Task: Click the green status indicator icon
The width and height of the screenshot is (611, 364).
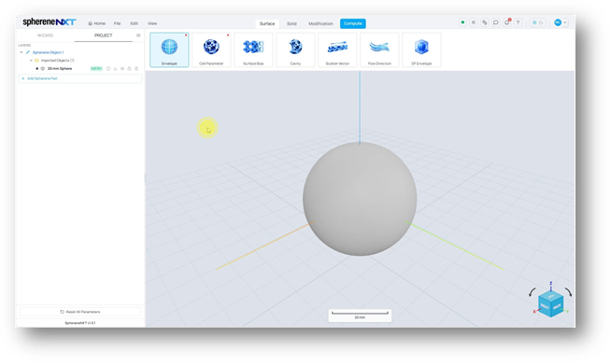Action: (462, 22)
